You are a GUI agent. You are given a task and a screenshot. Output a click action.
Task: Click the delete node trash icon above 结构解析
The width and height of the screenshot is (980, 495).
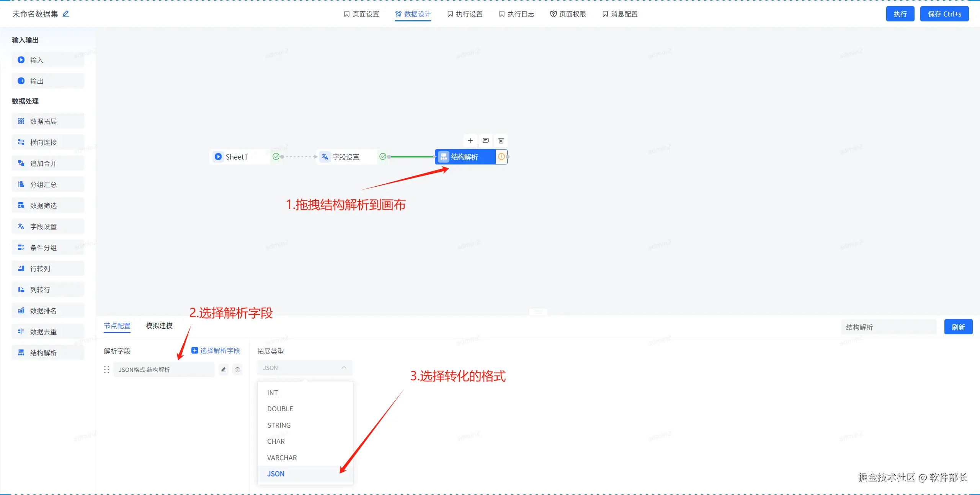coord(501,140)
